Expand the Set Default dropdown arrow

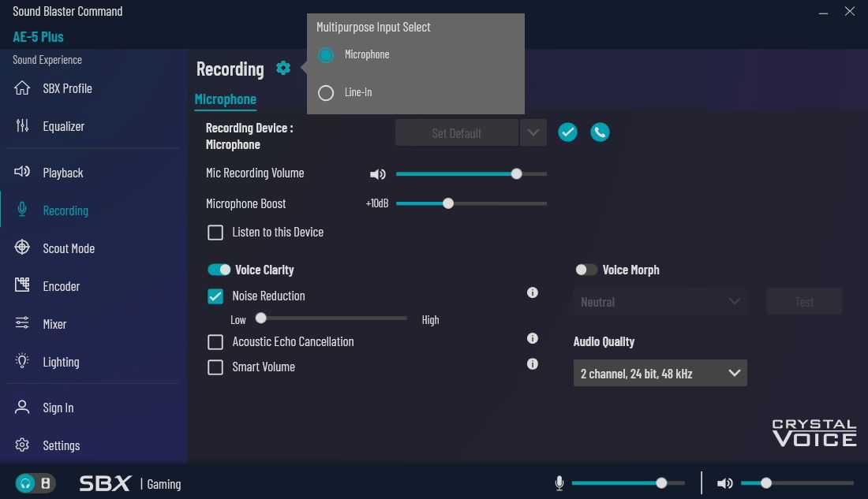pyautogui.click(x=533, y=132)
